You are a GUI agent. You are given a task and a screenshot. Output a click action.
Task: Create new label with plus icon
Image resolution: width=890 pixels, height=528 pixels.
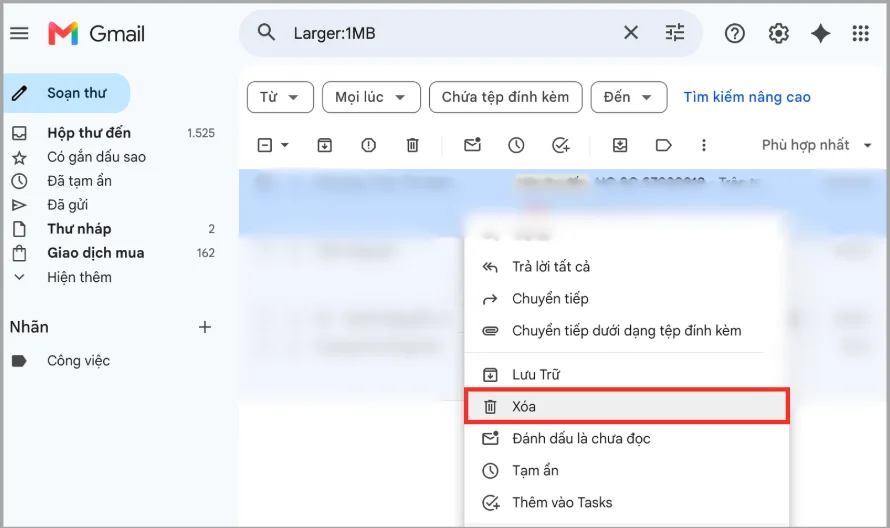(205, 327)
